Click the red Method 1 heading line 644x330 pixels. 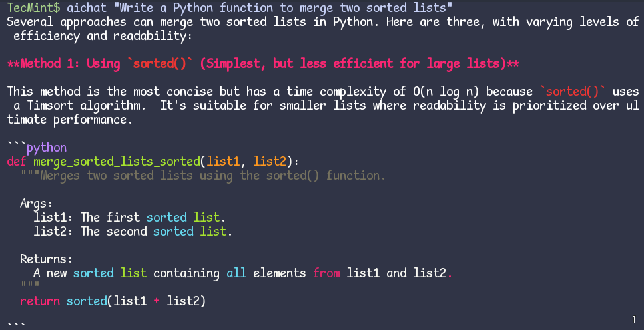click(x=263, y=64)
